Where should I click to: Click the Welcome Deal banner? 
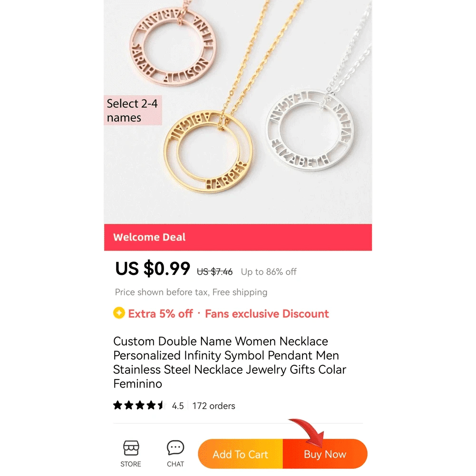pos(238,237)
